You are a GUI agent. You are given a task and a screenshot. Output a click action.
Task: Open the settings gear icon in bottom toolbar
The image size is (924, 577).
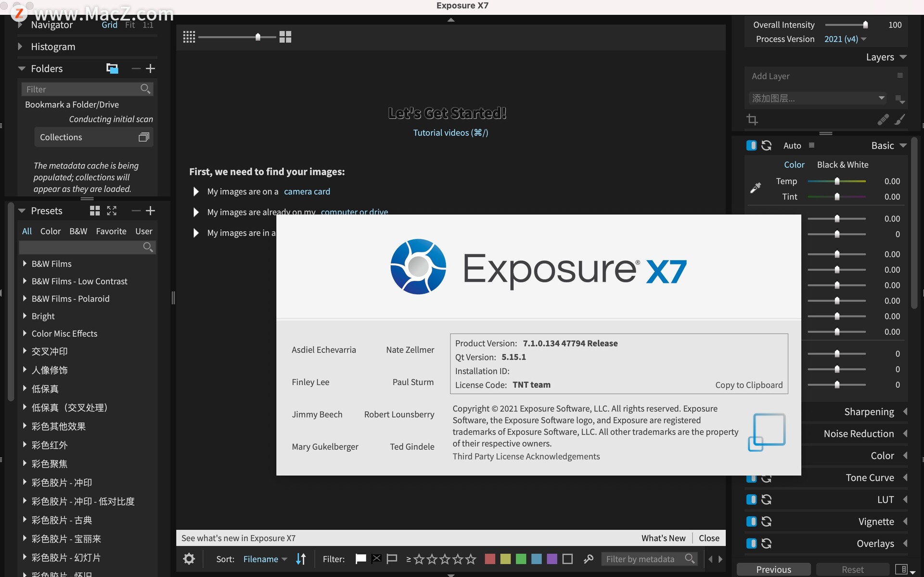[189, 559]
